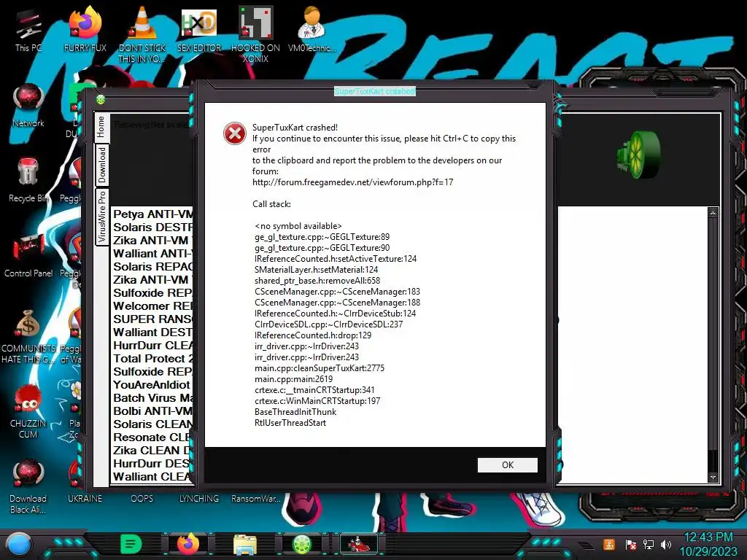Select YouAreAnIdiot entry in the VirusWire list

tap(152, 385)
